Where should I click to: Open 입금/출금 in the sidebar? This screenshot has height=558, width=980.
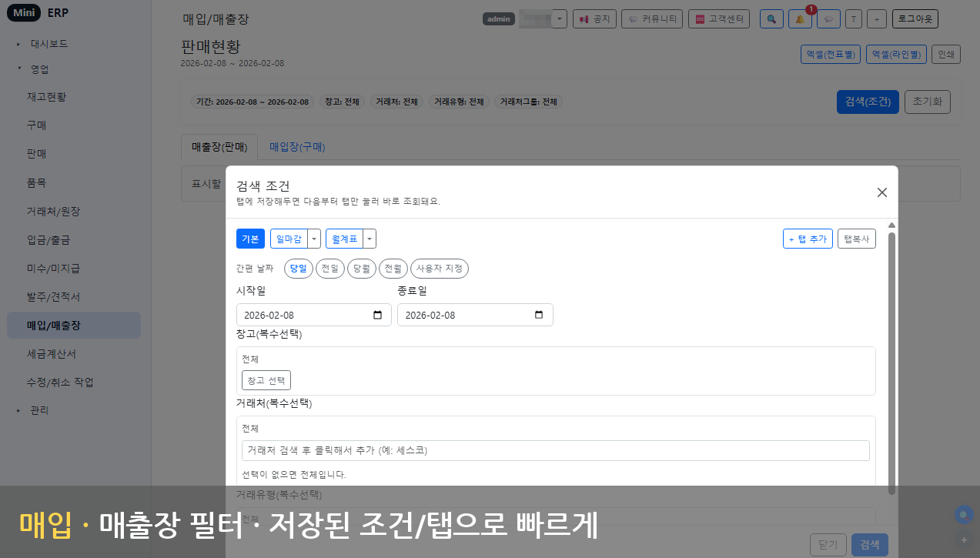[x=74, y=239]
